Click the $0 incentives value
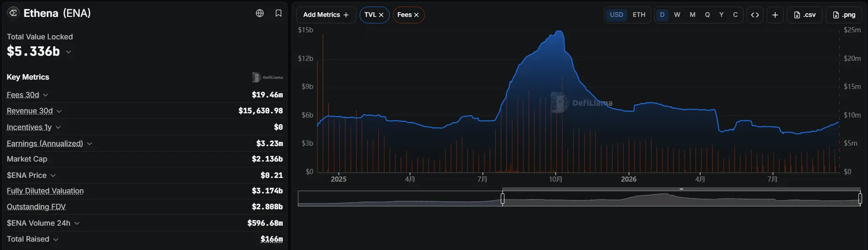868x250 pixels. point(279,127)
